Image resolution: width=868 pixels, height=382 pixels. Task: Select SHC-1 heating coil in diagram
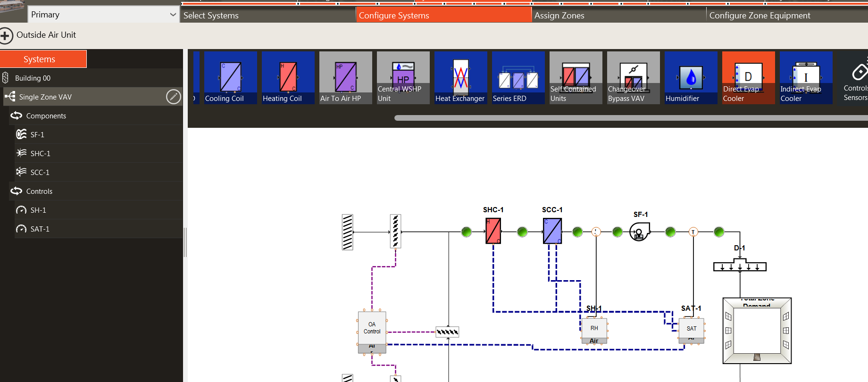(x=493, y=231)
